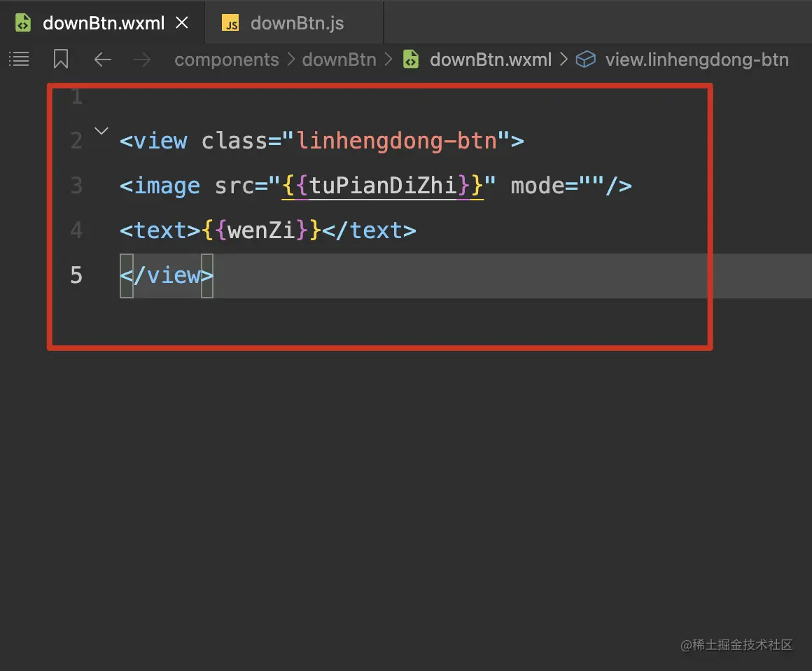Click the JS file icon in tab
Viewport: 812px width, 671px height.
point(230,23)
